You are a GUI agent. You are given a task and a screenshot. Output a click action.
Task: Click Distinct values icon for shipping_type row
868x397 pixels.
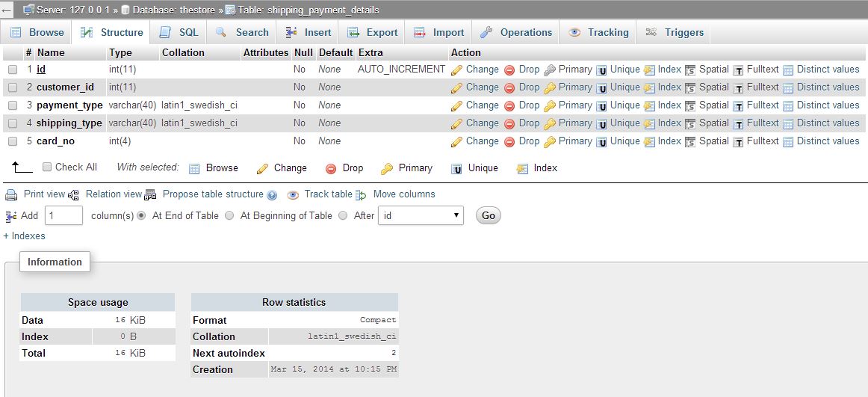coord(788,123)
